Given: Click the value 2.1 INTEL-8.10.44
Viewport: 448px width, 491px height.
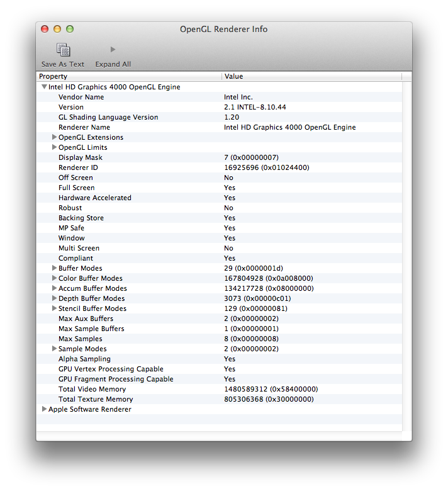Looking at the screenshot, I should click(255, 107).
